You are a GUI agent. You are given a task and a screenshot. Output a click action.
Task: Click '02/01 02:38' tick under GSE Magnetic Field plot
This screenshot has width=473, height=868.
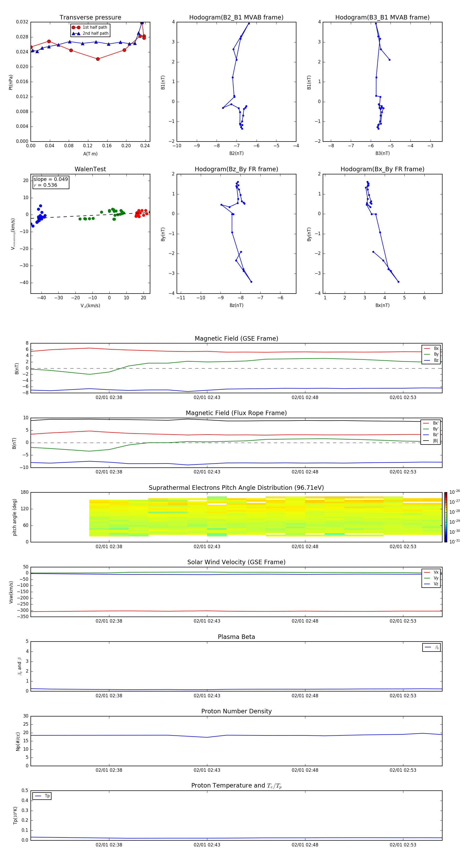(109, 398)
